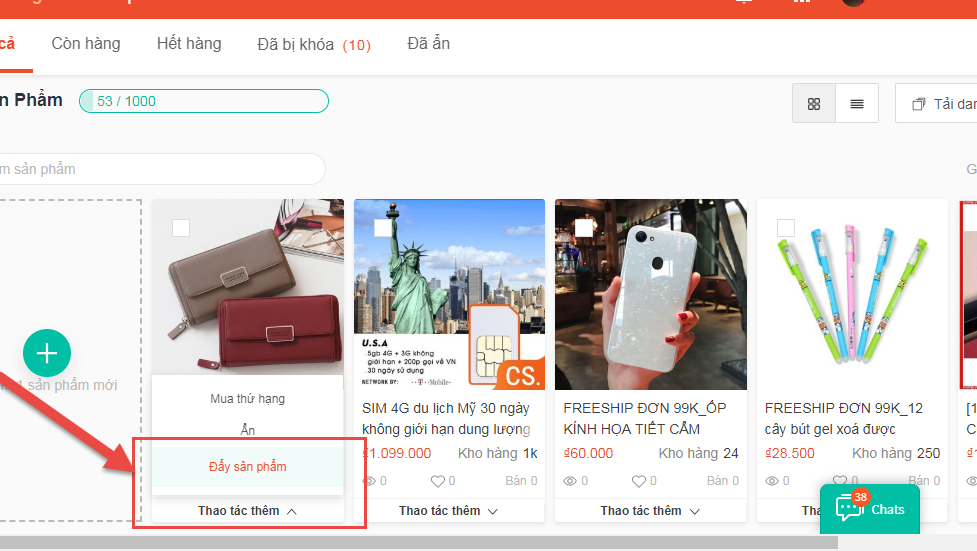Click eye views icon on SIM 4G product

point(370,481)
